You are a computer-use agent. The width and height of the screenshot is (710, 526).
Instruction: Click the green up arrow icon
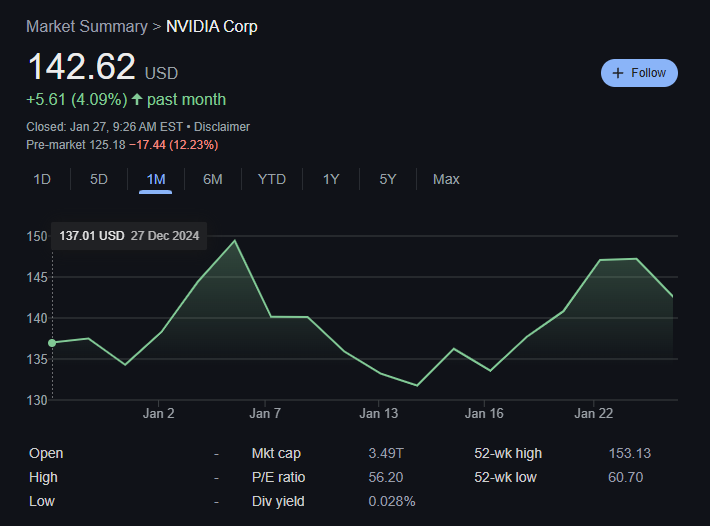137,99
